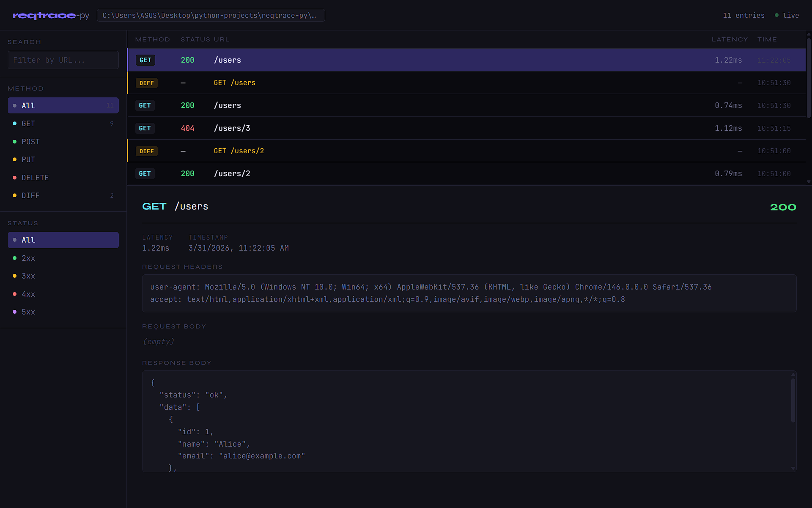Click the accept request header line
812x508 pixels.
[387, 299]
